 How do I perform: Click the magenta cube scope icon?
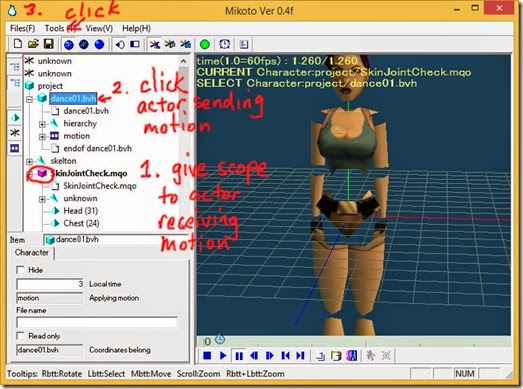point(42,173)
